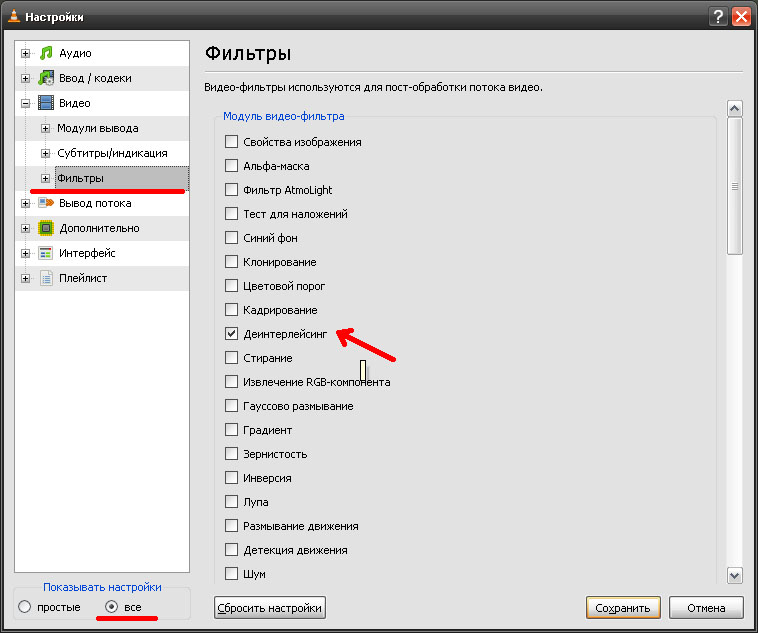Click the help question mark icon
The height and width of the screenshot is (633, 758).
(718, 17)
